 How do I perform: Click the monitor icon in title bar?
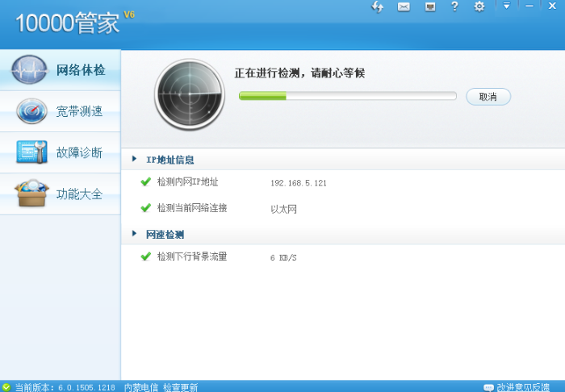[x=430, y=6]
